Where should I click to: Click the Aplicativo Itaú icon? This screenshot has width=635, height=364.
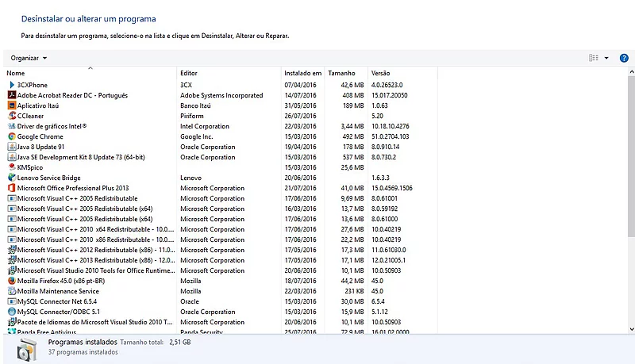point(12,105)
